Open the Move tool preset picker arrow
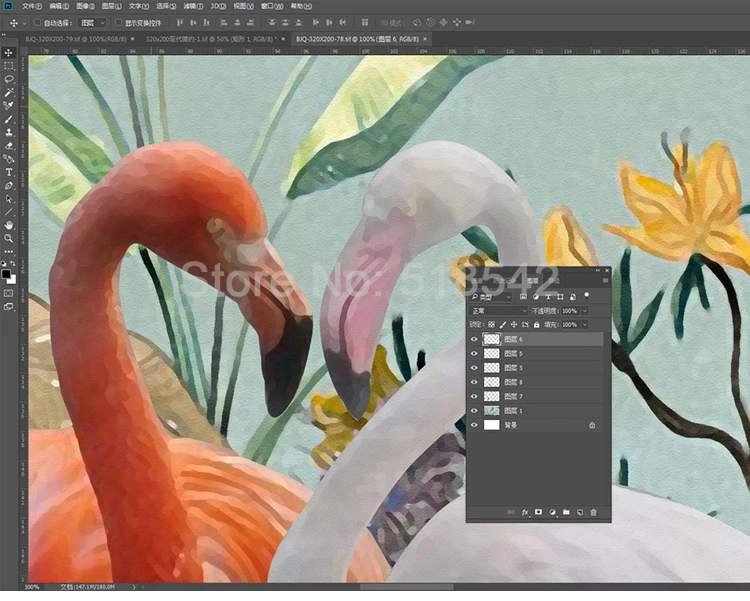750x601 pixels. click(24, 23)
